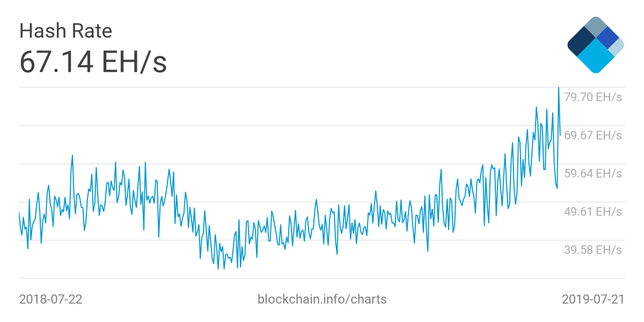Screen dimensions: 644x322
Task: Click the 49.61 EH/s axis label
Action: [x=592, y=211]
